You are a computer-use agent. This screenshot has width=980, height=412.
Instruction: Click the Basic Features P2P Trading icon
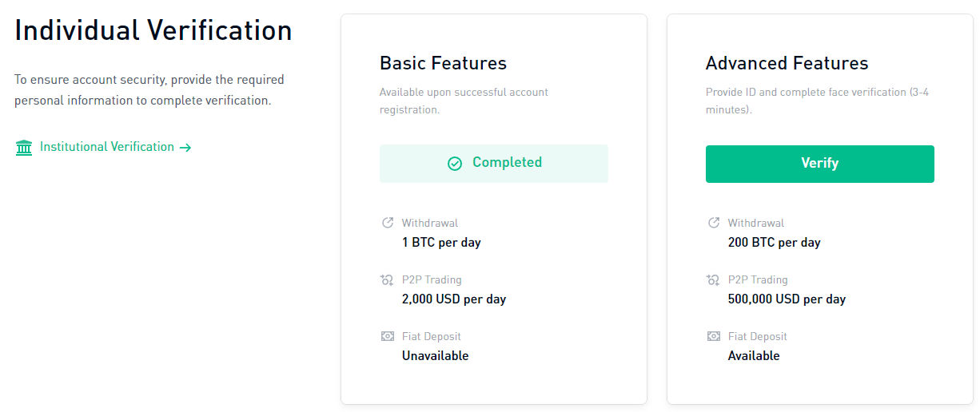(x=388, y=280)
